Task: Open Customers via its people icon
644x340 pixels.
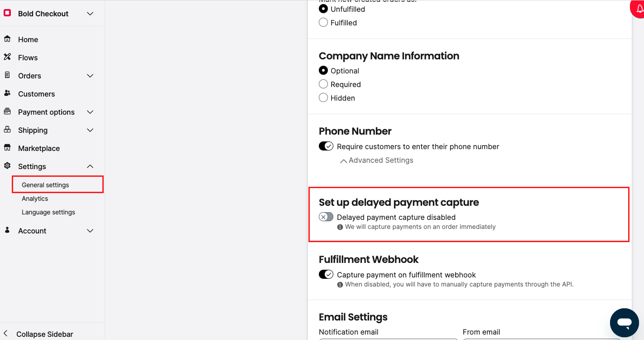Action: 8,93
